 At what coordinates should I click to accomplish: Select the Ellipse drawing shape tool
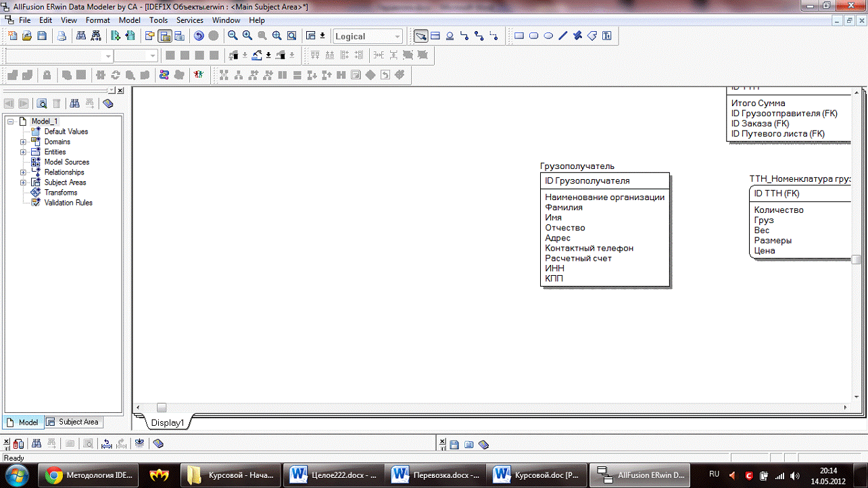(x=548, y=36)
